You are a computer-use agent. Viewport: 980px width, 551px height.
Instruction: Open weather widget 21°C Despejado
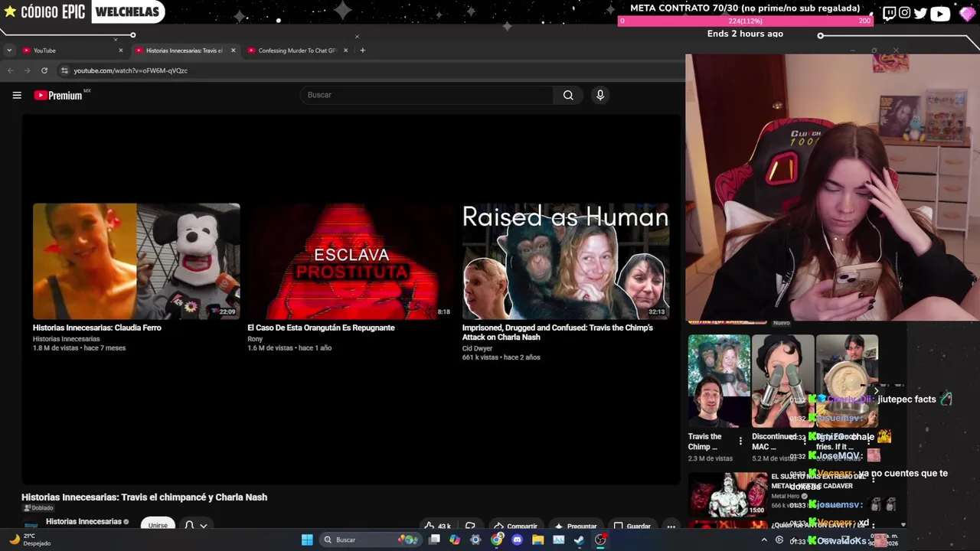click(x=31, y=540)
